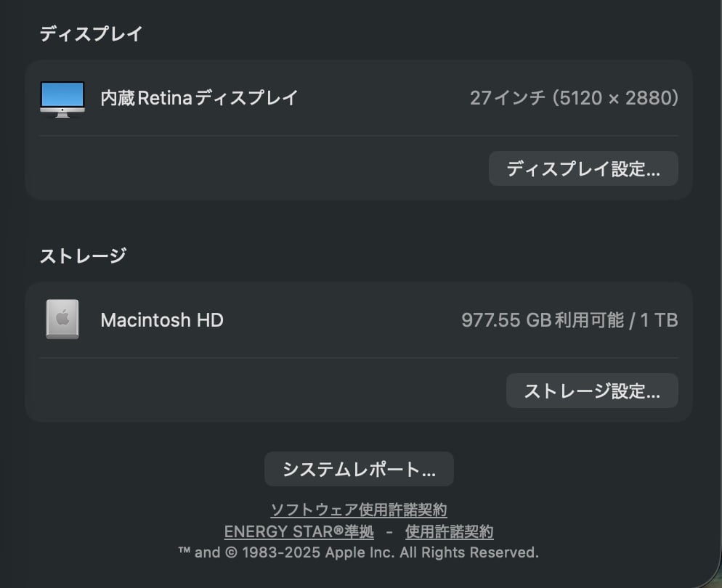Open ストレージ設定... button
The image size is (722, 588).
pyautogui.click(x=591, y=391)
